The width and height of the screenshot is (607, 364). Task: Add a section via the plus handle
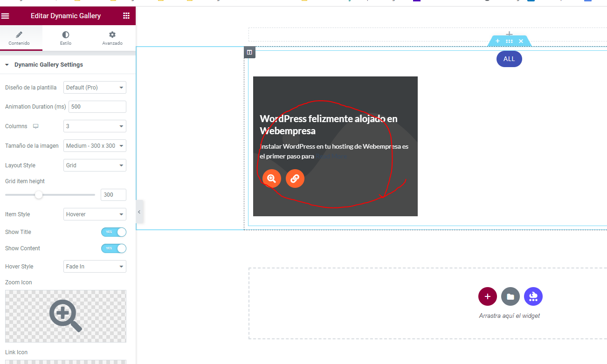pyautogui.click(x=497, y=41)
